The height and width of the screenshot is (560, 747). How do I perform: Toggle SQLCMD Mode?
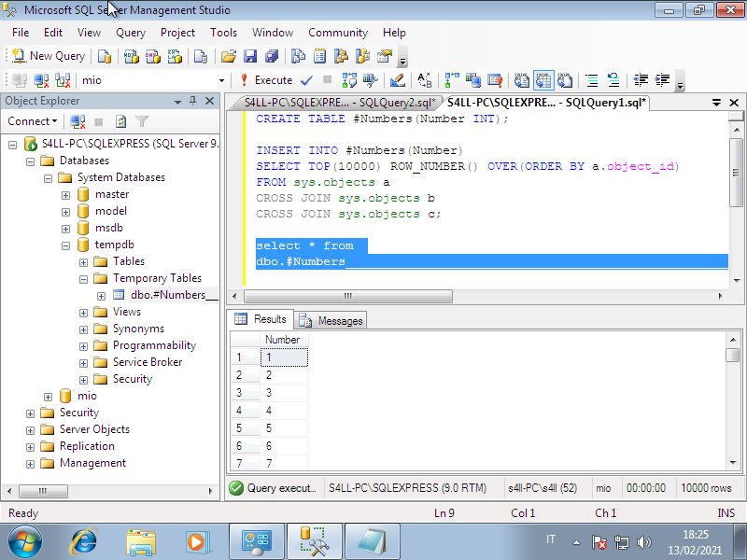point(495,80)
